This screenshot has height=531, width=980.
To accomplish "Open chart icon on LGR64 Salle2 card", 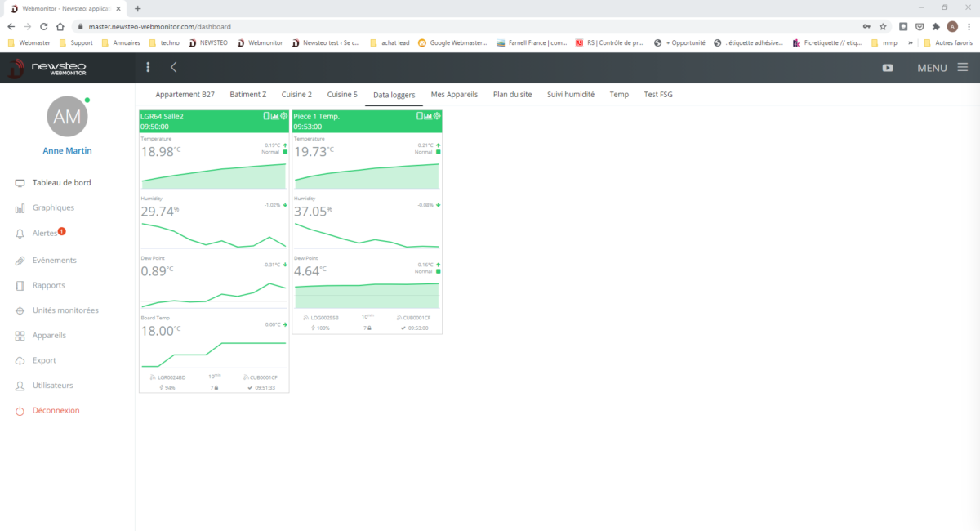I will coord(274,116).
